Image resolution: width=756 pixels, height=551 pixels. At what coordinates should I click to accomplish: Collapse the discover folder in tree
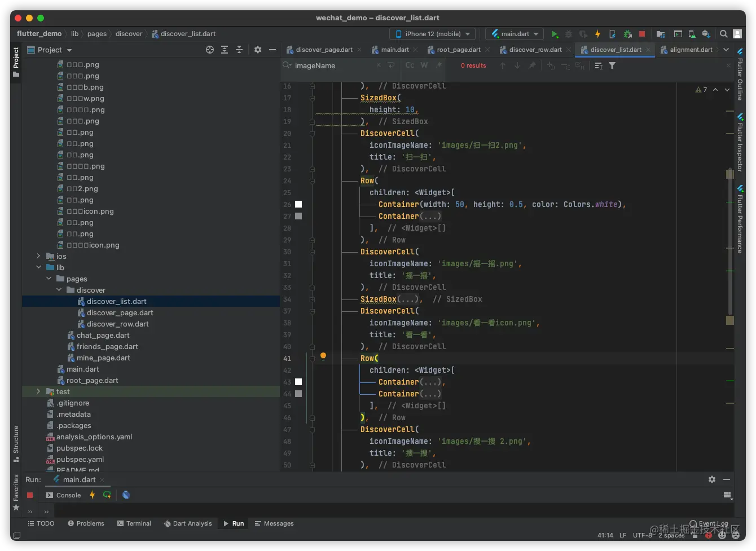pyautogui.click(x=59, y=290)
